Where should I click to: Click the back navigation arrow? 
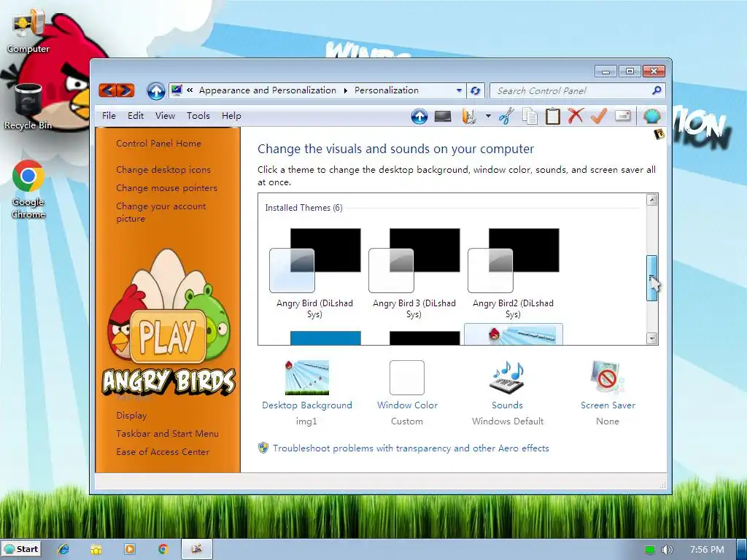coord(108,90)
